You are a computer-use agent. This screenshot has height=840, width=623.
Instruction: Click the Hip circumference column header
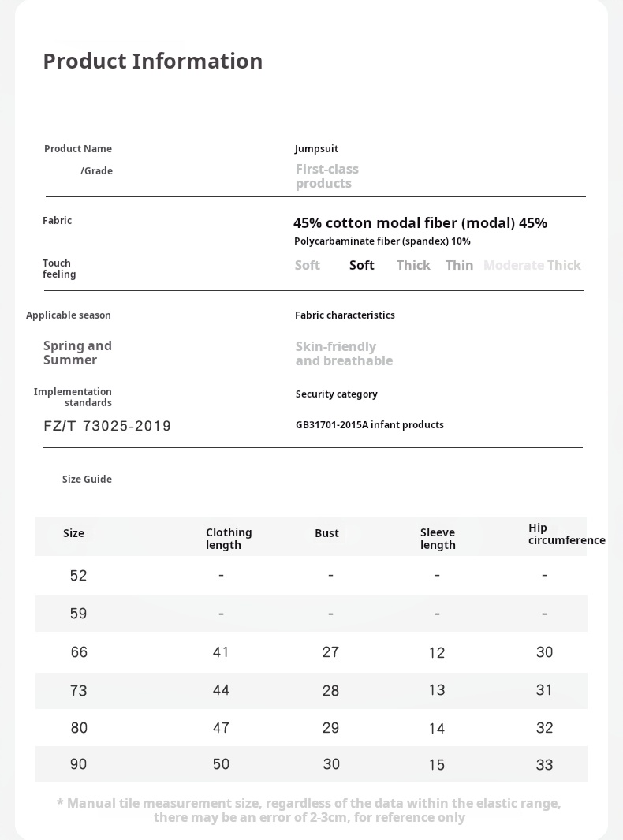point(566,534)
